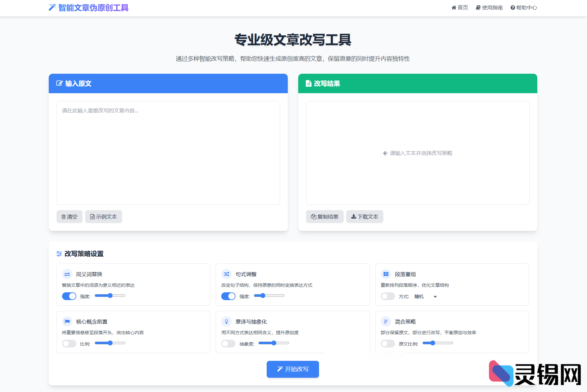Click the flag icon beside 核心概念前置
The width and height of the screenshot is (587, 392).
coord(67,322)
